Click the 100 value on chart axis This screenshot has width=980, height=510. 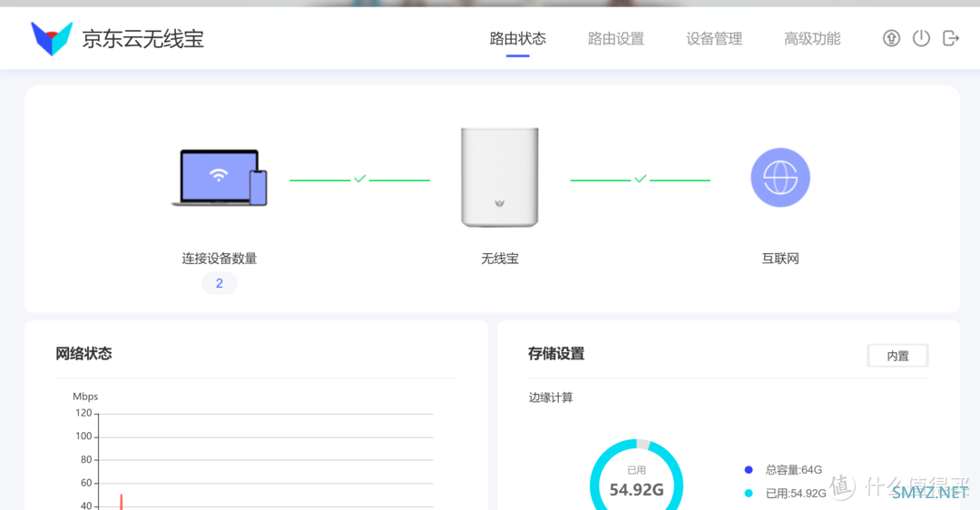click(83, 436)
